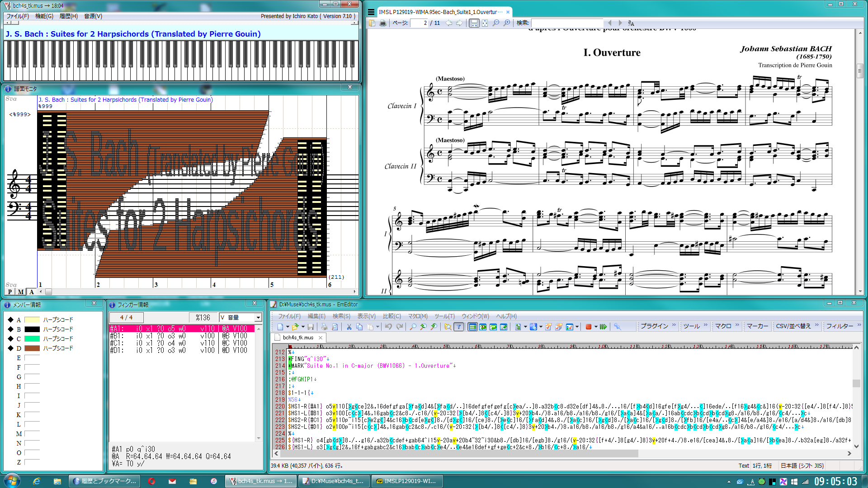The image size is (868, 488).
Task: Expand the フィルター toolbar chevron
Action: (x=859, y=325)
